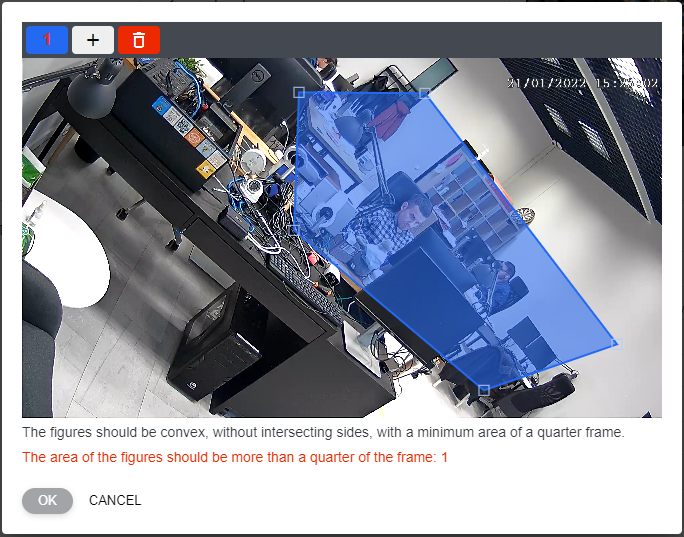Click the camera timestamp overlay

(582, 84)
